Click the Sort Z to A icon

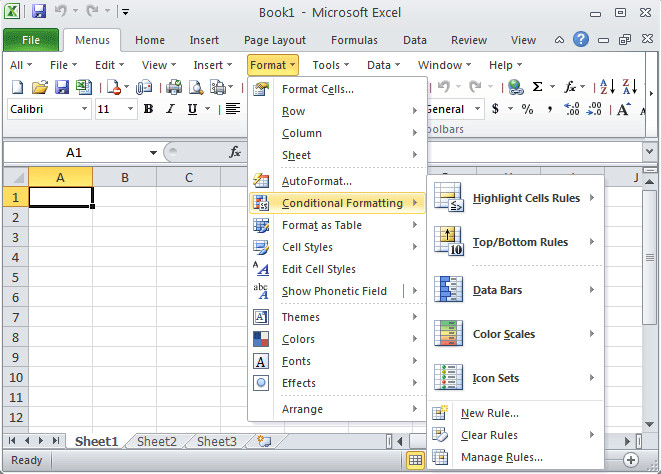630,87
